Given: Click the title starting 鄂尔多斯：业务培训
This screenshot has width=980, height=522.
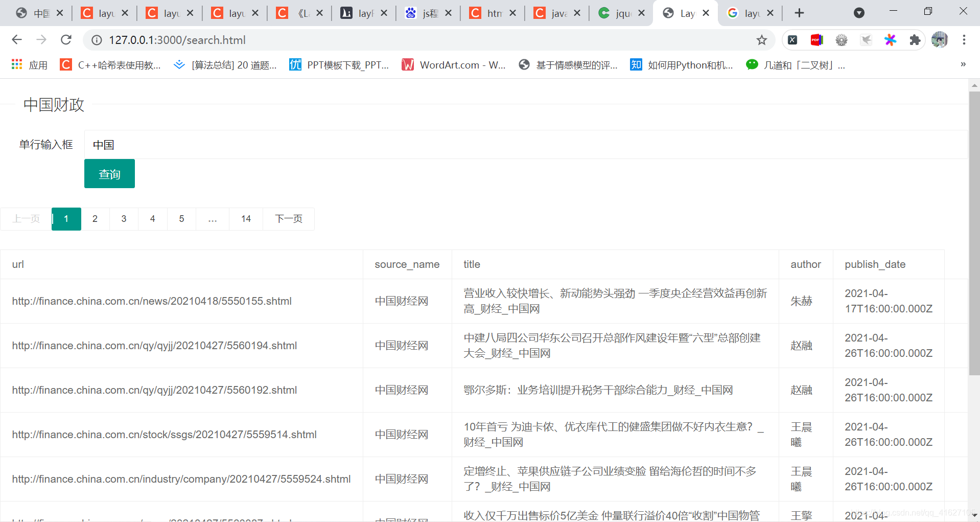Looking at the screenshot, I should [x=598, y=390].
